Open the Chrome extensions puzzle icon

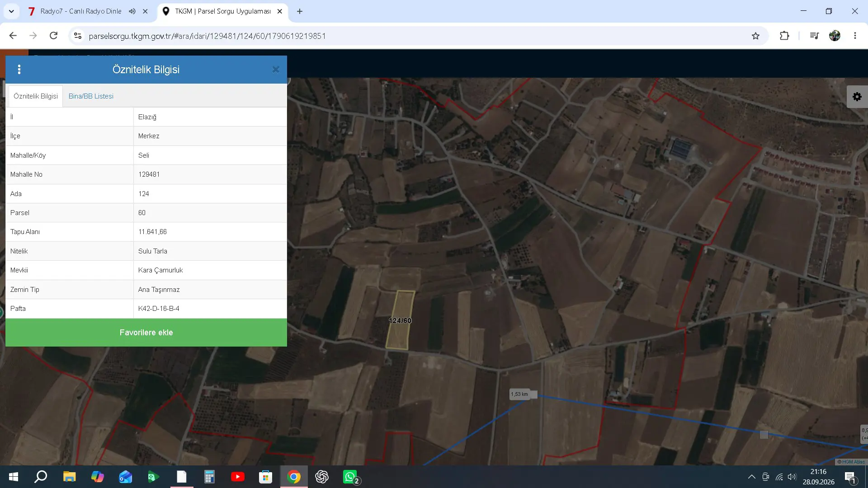click(784, 36)
